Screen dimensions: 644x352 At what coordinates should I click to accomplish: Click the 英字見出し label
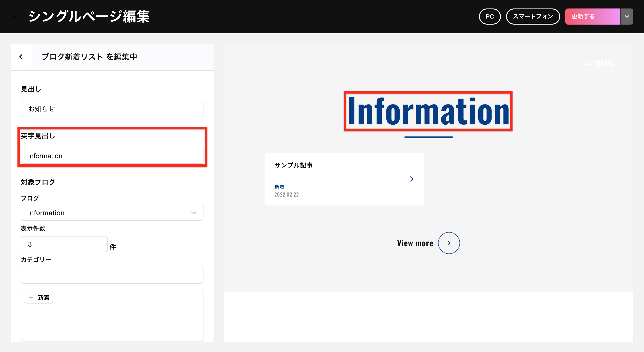tap(38, 136)
